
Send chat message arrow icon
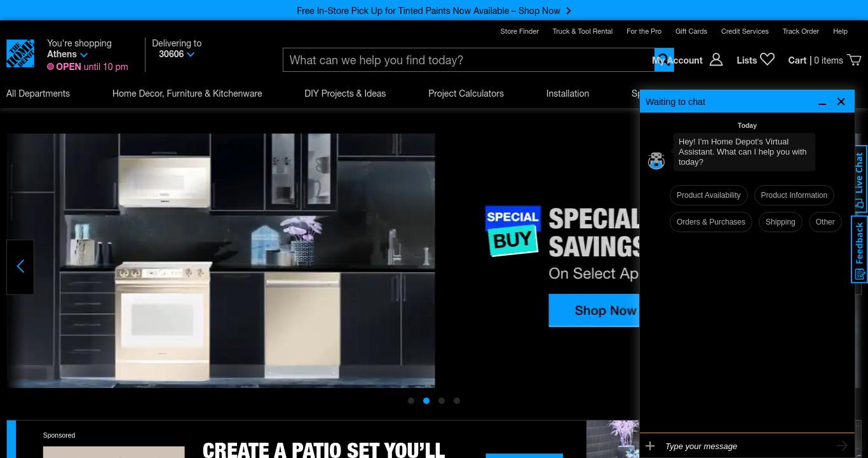(x=842, y=446)
